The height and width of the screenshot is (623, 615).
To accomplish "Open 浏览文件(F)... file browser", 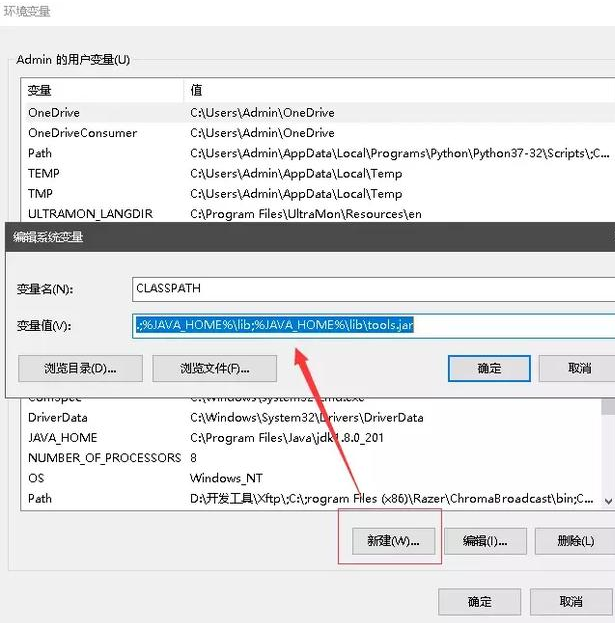I will coord(215,368).
